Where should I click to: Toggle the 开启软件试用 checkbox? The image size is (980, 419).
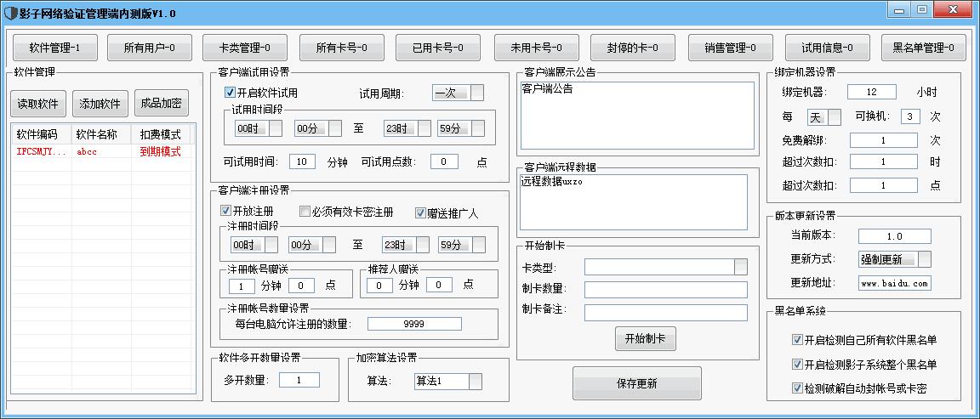click(x=230, y=93)
